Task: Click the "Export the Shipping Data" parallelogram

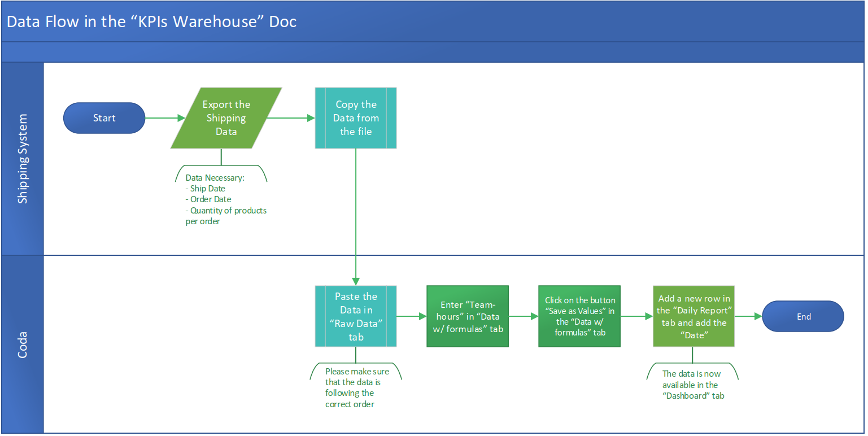Action: coord(226,118)
